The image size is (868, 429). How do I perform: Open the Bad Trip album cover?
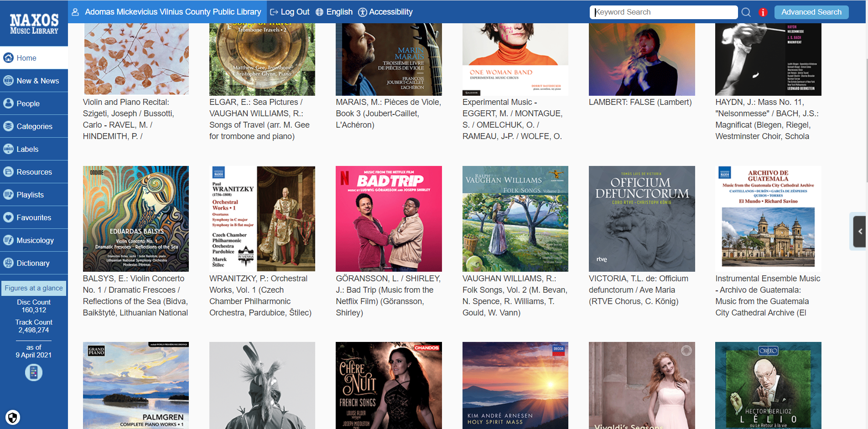click(389, 219)
